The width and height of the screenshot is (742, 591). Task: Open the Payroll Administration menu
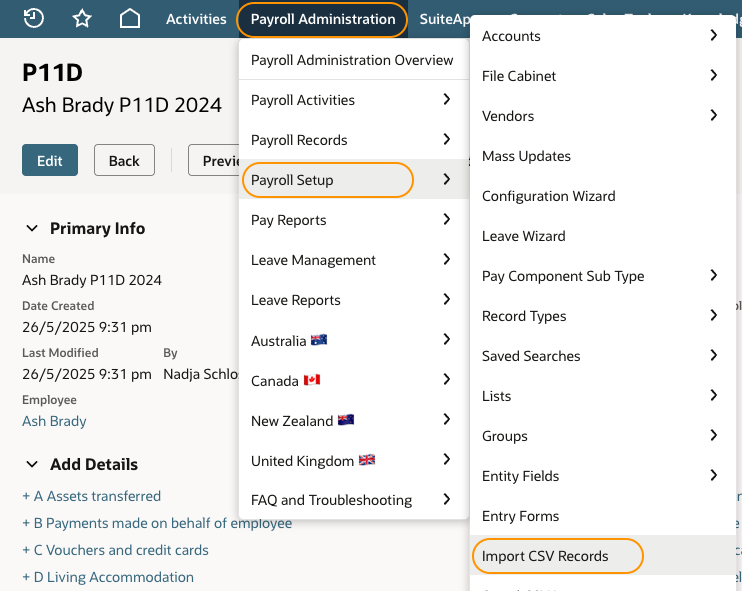323,19
